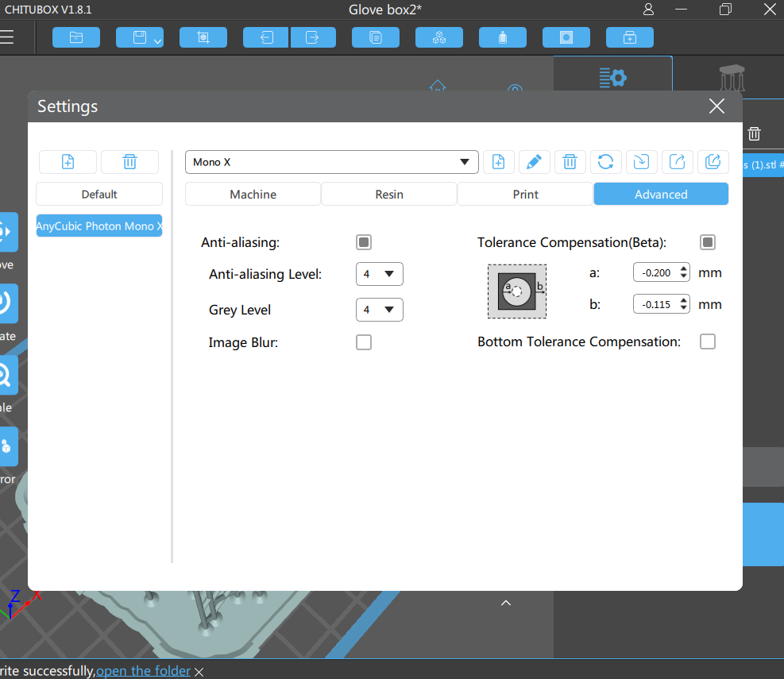
Task: Toggle the Anti-aliasing checkbox
Action: click(364, 242)
